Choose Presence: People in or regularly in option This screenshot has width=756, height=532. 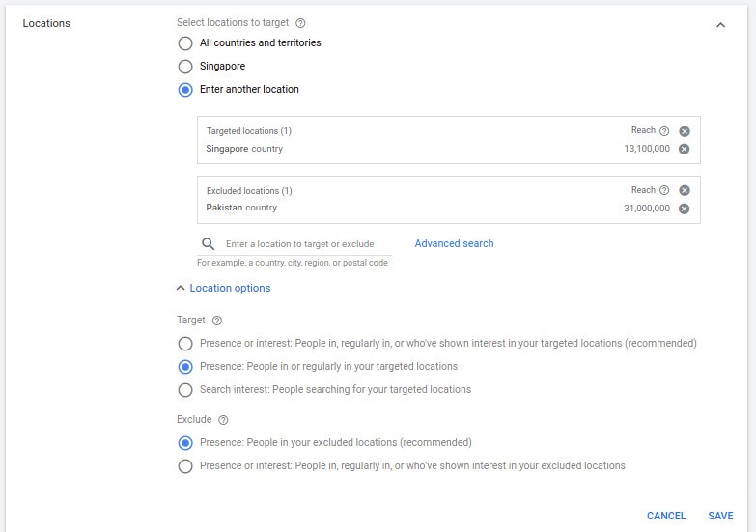185,367
